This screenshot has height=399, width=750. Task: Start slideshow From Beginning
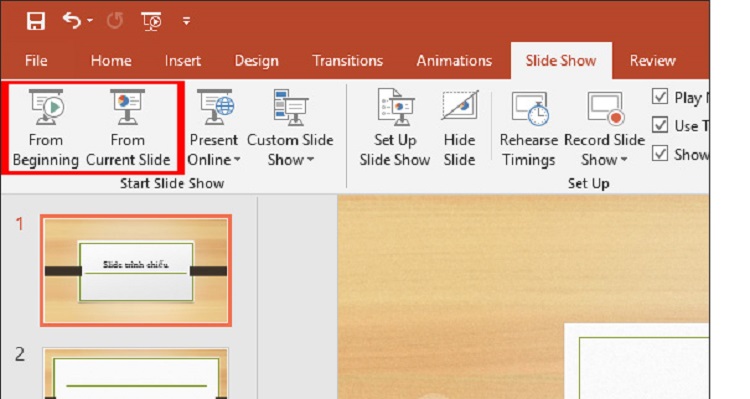(46, 128)
